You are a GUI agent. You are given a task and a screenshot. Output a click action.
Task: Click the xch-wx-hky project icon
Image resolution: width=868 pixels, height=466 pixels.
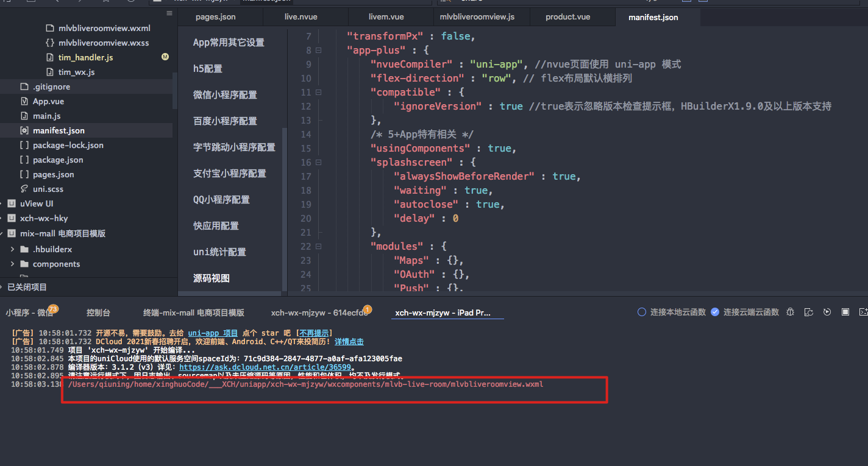12,218
